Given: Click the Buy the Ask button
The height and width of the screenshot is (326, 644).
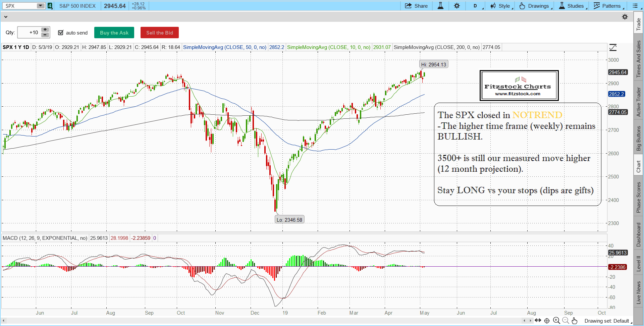Looking at the screenshot, I should pyautogui.click(x=114, y=33).
